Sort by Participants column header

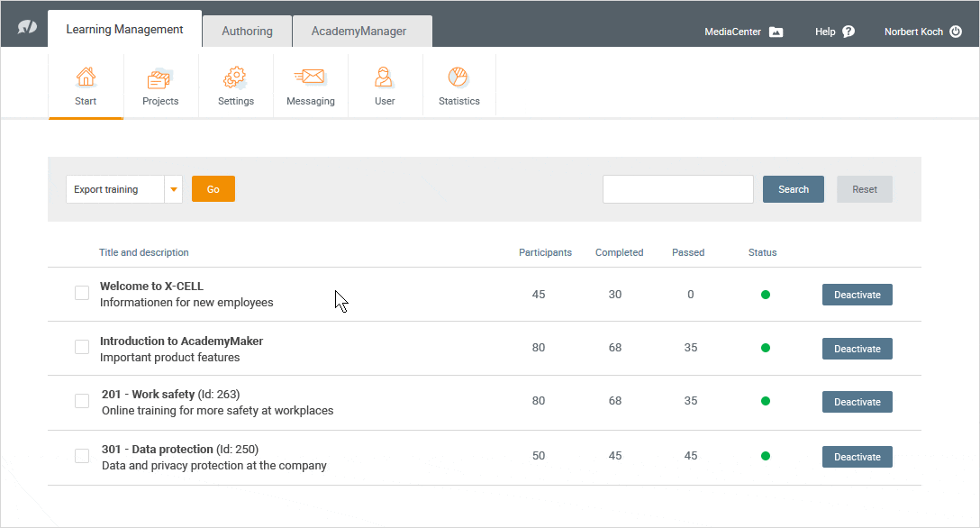(x=545, y=252)
